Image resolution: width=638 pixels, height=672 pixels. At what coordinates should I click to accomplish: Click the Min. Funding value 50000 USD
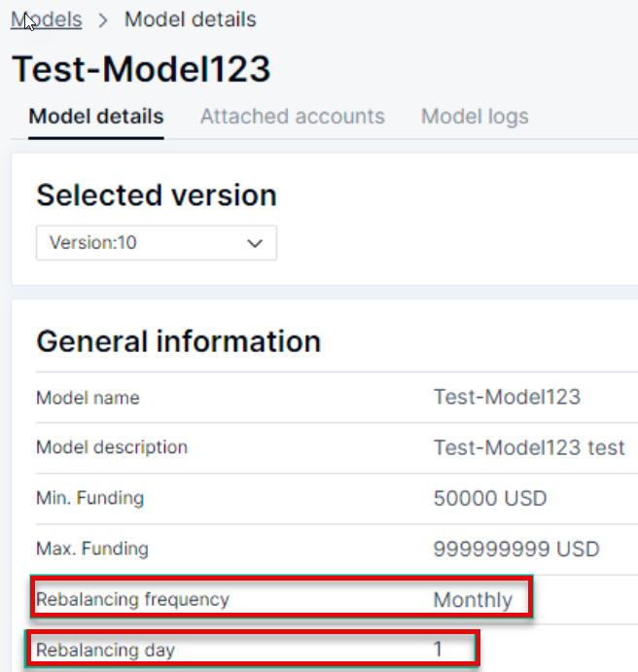click(x=490, y=498)
